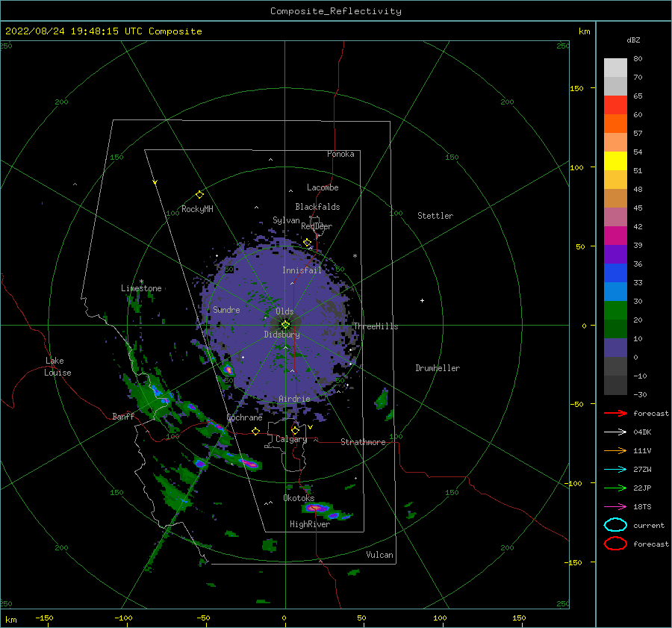This screenshot has width=672, height=628.
Task: Click the red forecast arrow in the legend
Action: (x=615, y=413)
